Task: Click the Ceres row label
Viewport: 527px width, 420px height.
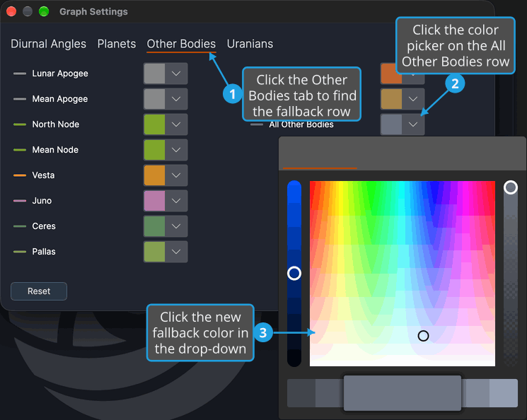Action: [44, 226]
